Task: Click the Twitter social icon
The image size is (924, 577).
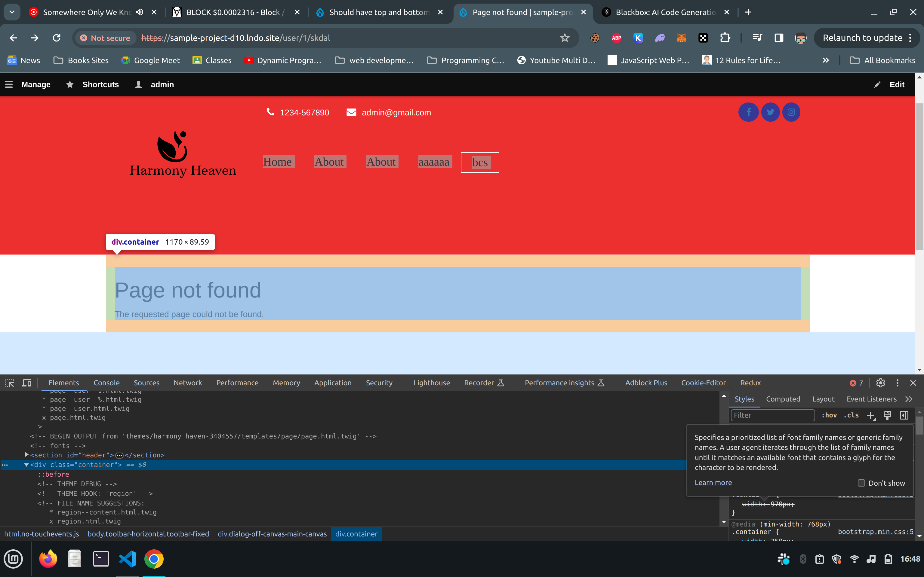Action: click(770, 112)
